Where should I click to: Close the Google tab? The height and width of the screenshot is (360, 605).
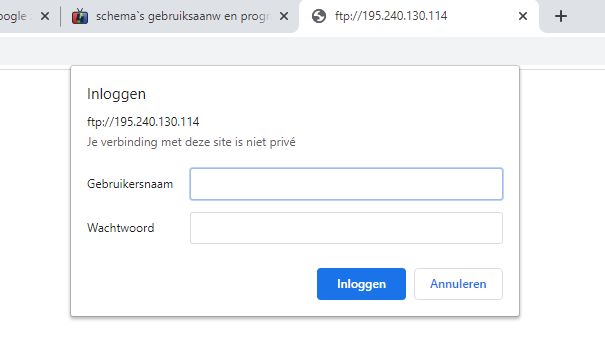pos(45,16)
